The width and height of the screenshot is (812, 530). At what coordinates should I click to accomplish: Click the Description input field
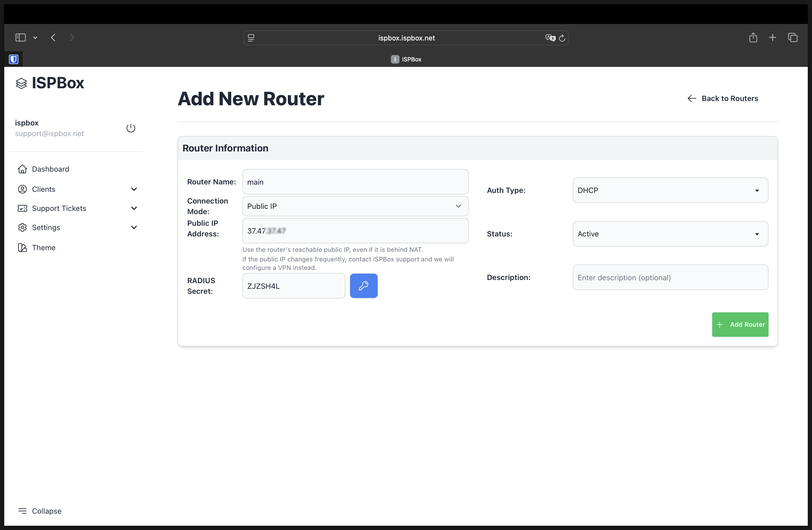(670, 277)
